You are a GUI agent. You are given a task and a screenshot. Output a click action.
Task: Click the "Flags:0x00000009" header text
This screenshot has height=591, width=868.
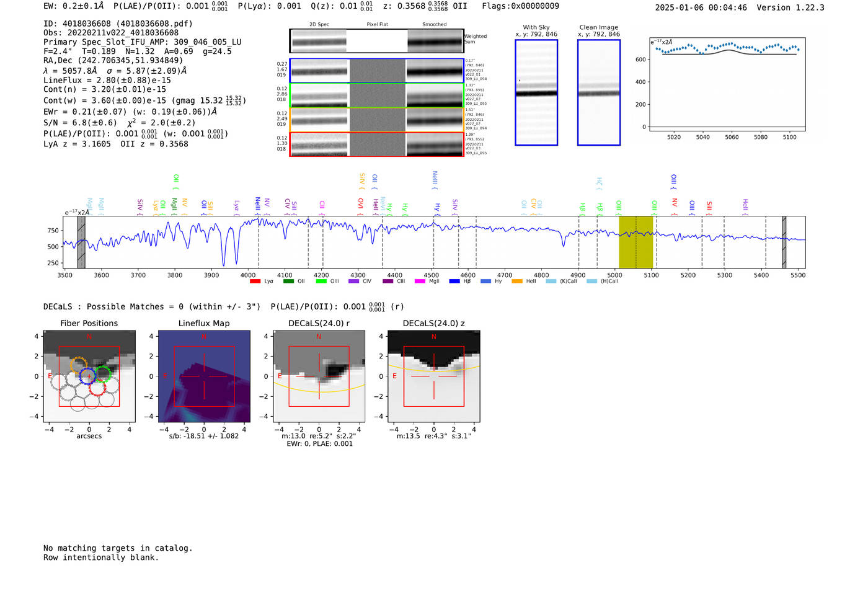521,6
